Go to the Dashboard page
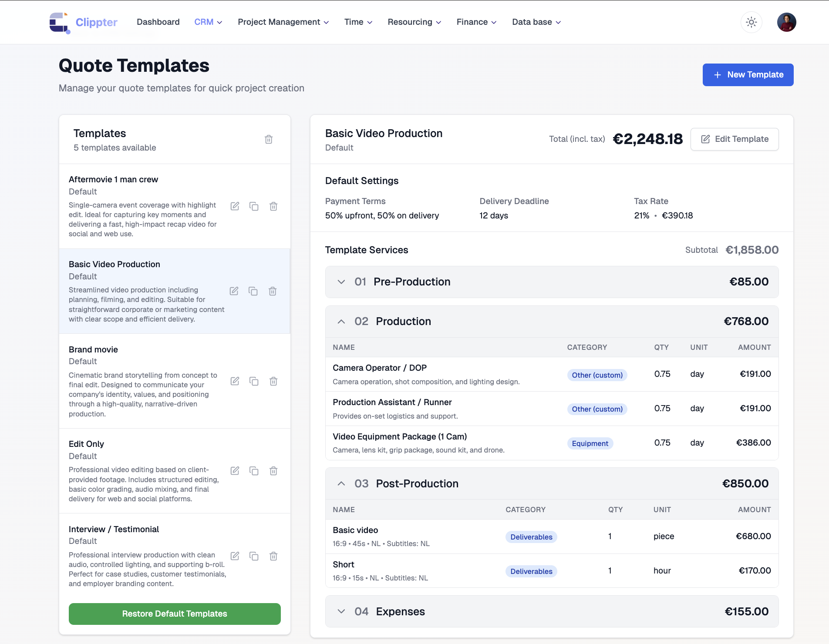The height and width of the screenshot is (644, 829). pos(158,22)
